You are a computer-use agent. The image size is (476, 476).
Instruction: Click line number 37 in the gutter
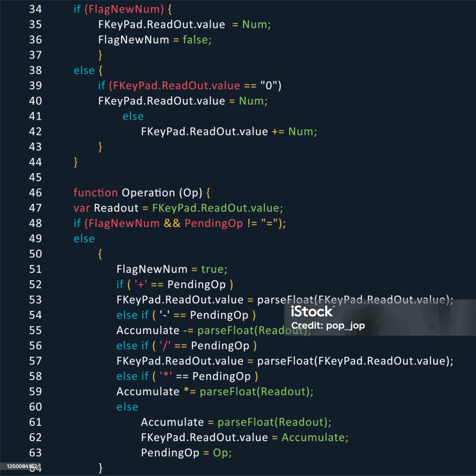click(35, 55)
